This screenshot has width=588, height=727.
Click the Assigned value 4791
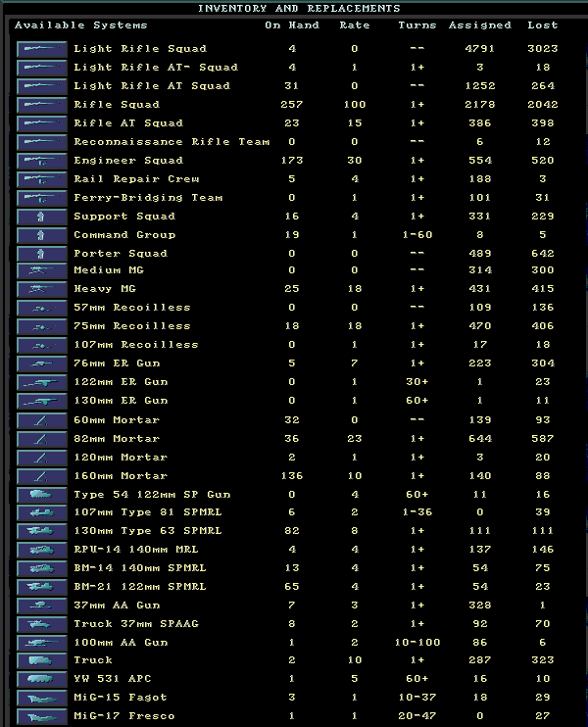(x=480, y=49)
